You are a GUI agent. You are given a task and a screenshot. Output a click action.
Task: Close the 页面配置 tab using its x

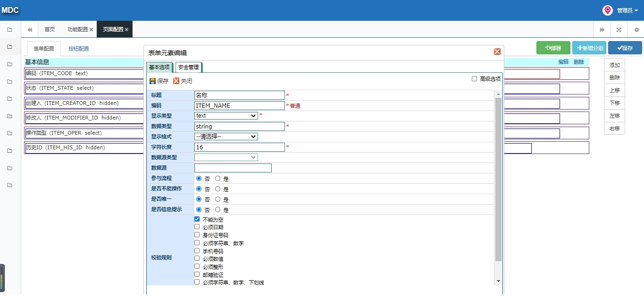point(126,29)
